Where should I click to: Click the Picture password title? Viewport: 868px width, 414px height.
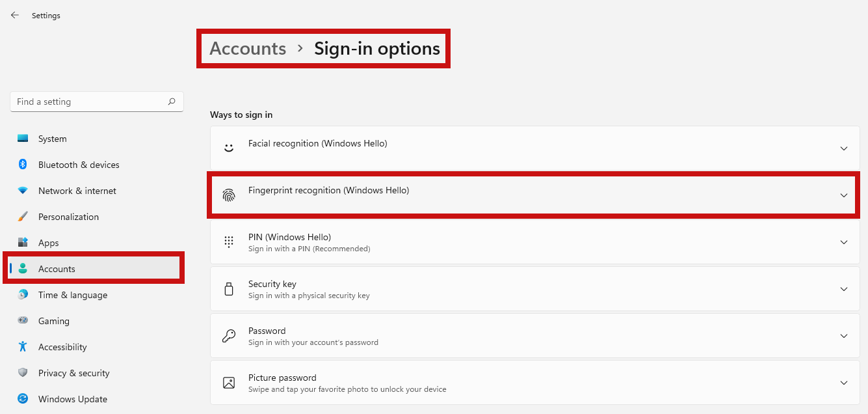282,378
